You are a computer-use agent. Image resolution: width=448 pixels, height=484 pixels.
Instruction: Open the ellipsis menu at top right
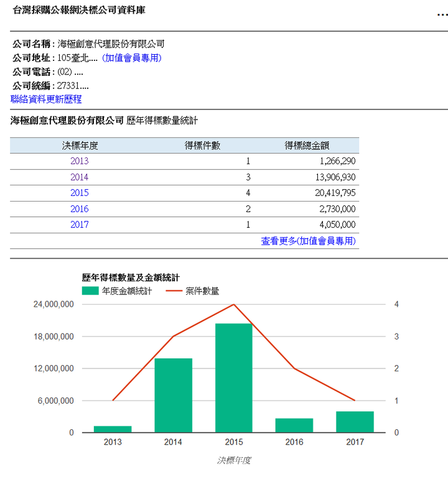point(443,14)
